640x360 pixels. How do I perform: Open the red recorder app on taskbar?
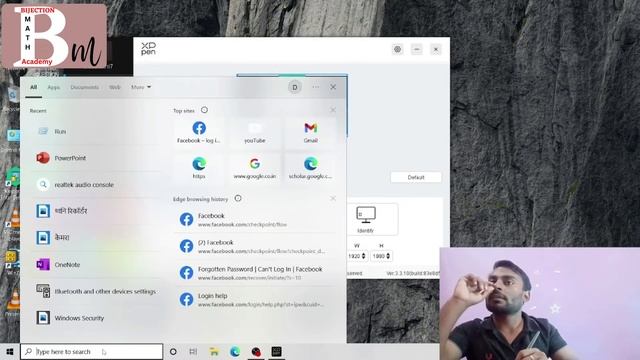[x=256, y=351]
